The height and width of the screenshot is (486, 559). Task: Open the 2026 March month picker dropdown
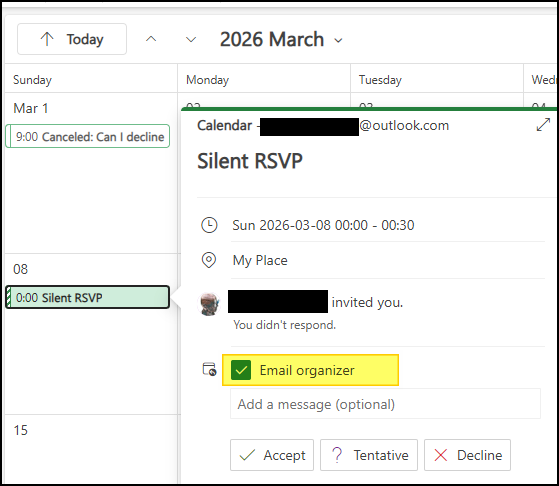tap(281, 39)
